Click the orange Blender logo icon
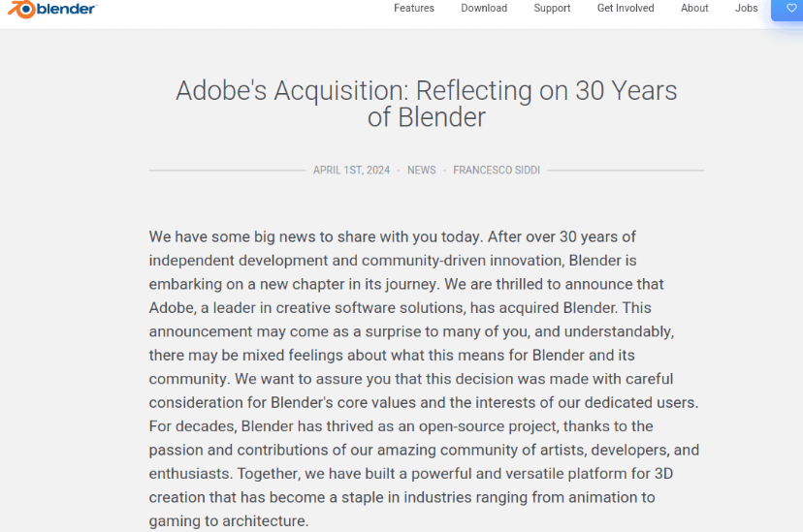Image resolution: width=803 pixels, height=532 pixels. [x=21, y=10]
